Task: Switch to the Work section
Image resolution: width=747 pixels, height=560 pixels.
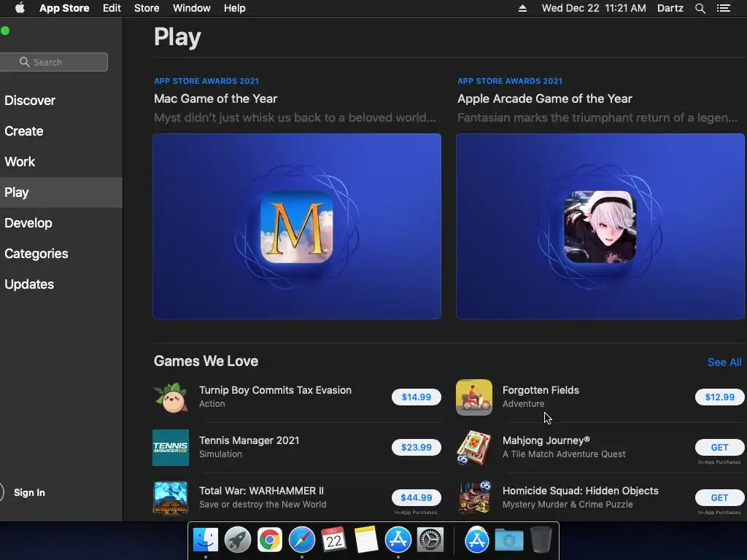Action: (x=61, y=162)
